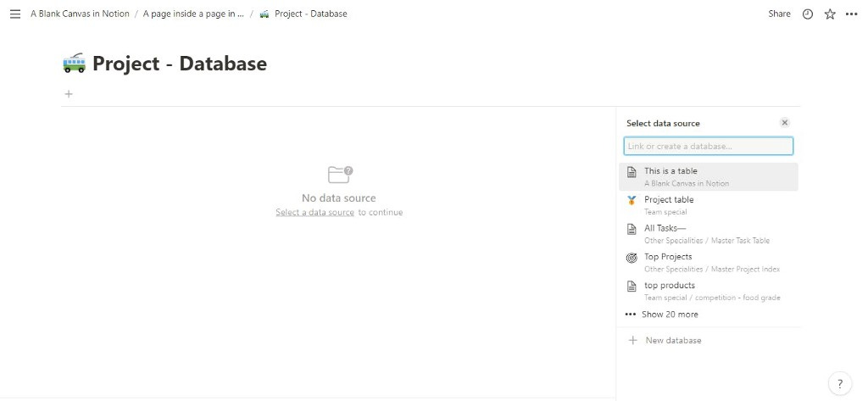
Task: Select 'This is a table' data source
Action: [708, 176]
